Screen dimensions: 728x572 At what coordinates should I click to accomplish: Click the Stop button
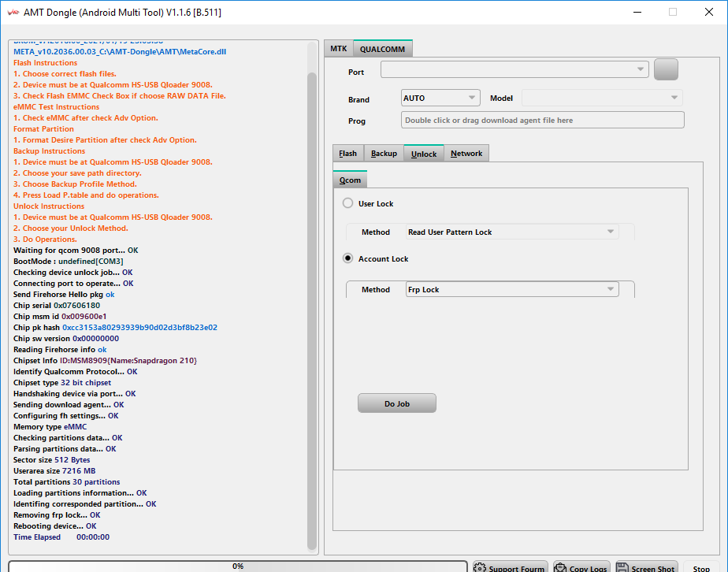[701, 568]
